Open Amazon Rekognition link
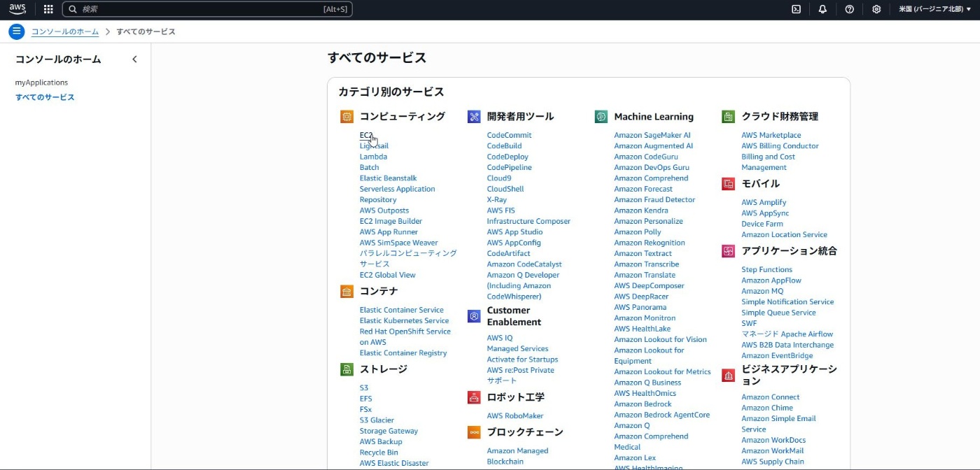The width and height of the screenshot is (980, 470). 650,243
